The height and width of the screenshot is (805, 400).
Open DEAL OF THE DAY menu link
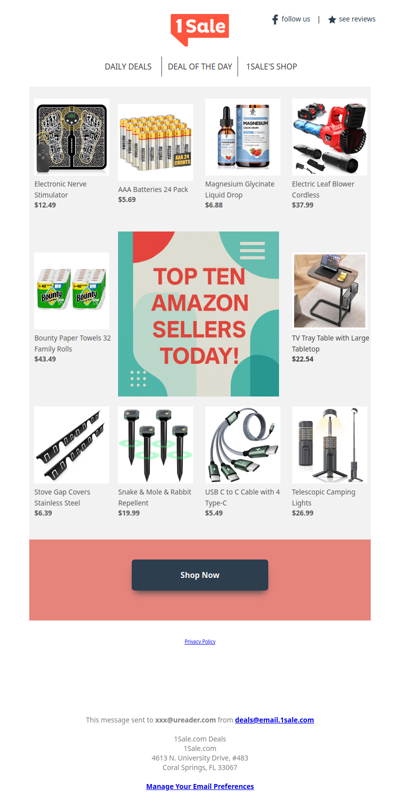click(x=200, y=66)
